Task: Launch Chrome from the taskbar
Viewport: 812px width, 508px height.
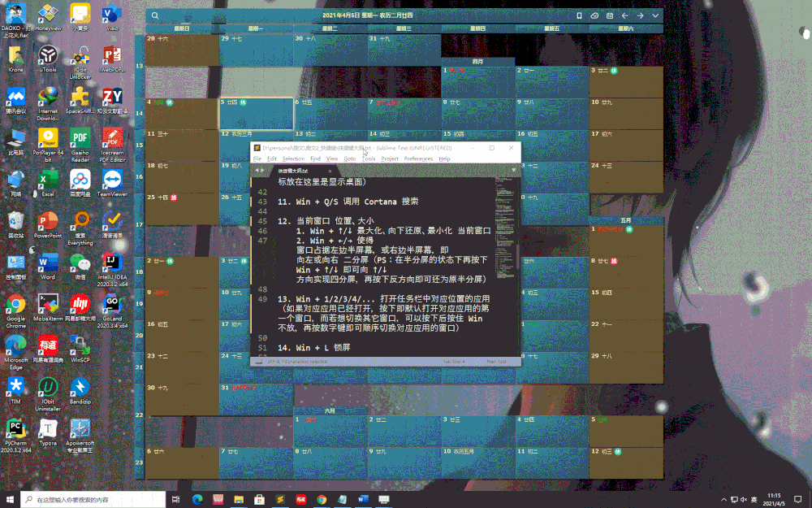Action: point(321,501)
